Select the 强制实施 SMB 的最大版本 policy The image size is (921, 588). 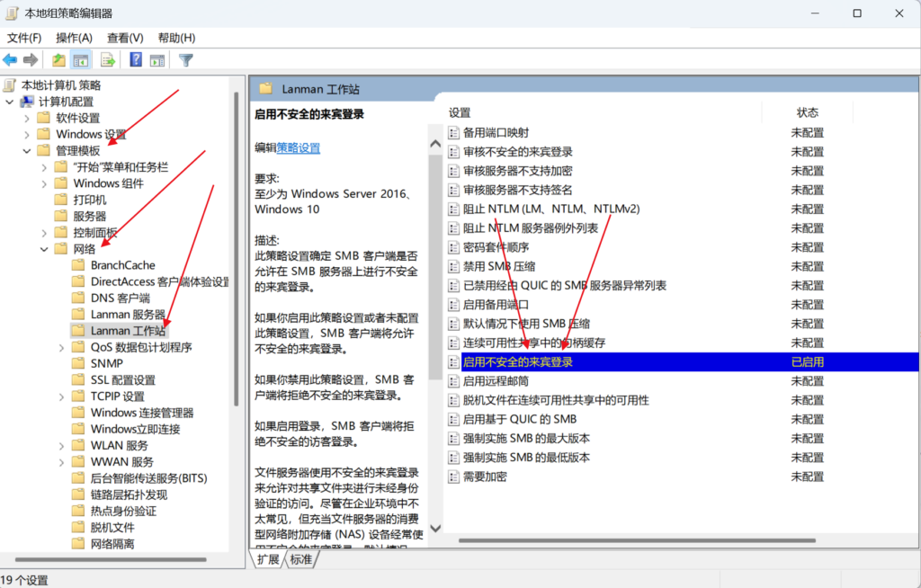526,438
